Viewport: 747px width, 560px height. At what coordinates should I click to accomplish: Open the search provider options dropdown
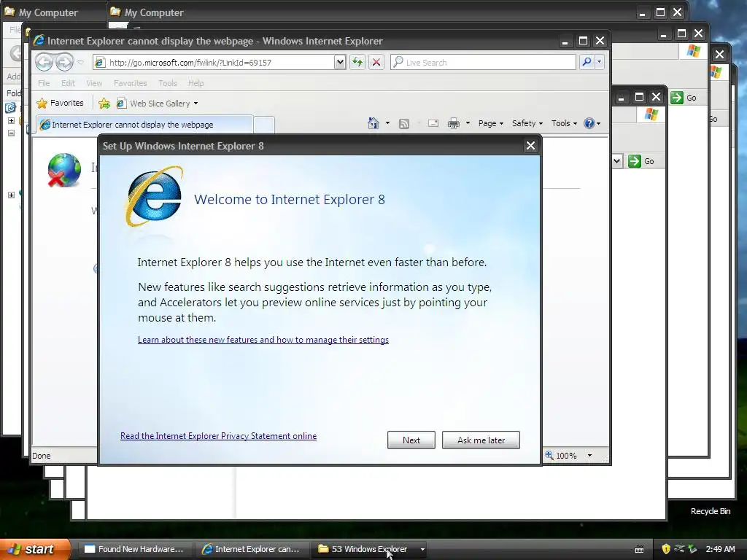[600, 62]
